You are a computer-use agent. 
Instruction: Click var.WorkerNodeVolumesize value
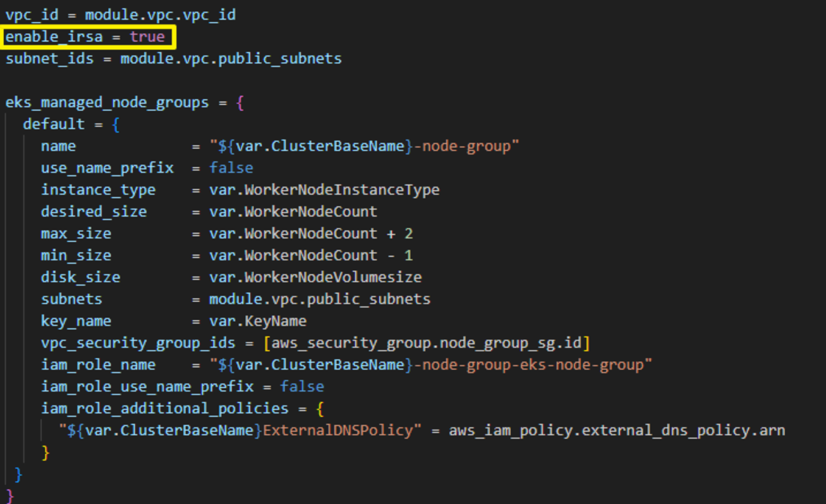click(x=315, y=277)
